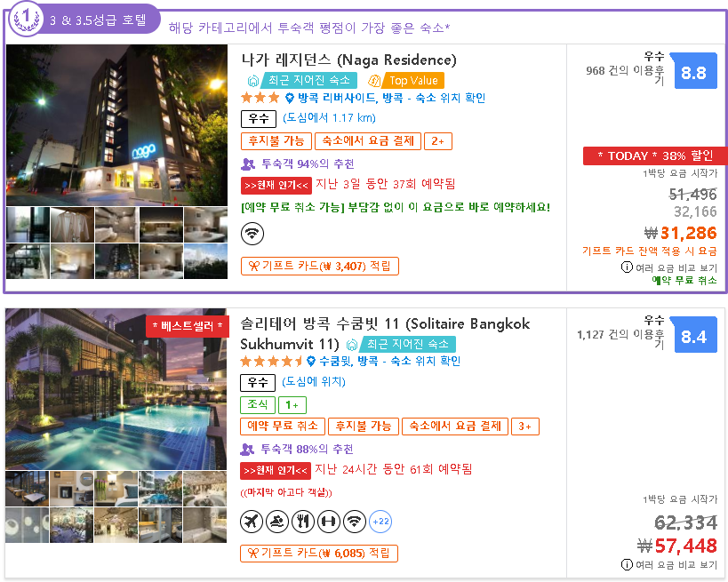Image resolution: width=728 pixels, height=582 pixels.
Task: Click the 베스트셀러 ribbon on Solitaire photo
Action: click(187, 326)
